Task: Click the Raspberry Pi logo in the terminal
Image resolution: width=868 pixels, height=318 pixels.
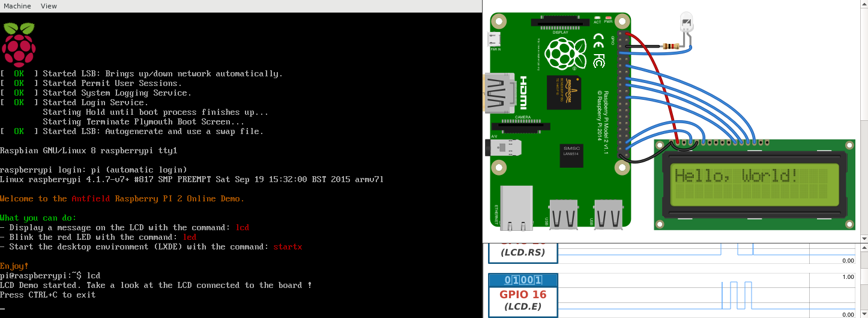Action: (x=19, y=44)
